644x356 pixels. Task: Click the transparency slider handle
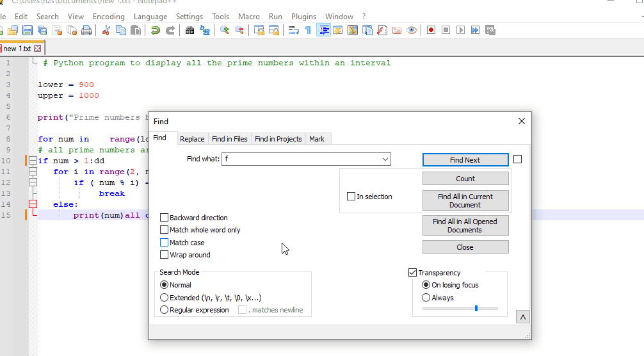[476, 309]
